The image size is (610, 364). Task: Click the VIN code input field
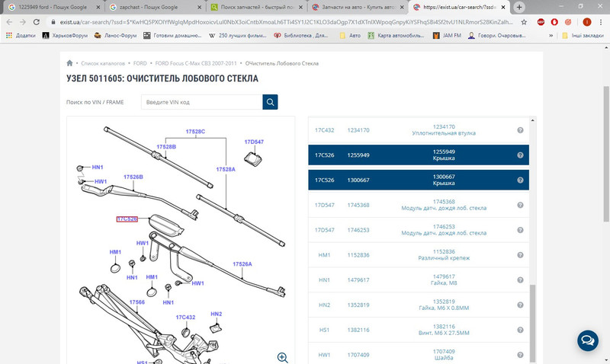click(201, 102)
